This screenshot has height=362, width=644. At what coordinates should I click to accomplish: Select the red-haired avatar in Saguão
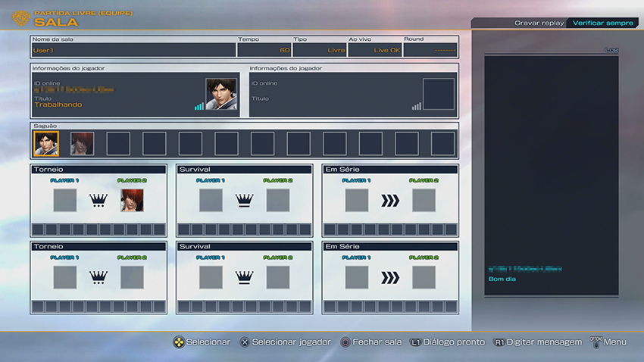82,144
